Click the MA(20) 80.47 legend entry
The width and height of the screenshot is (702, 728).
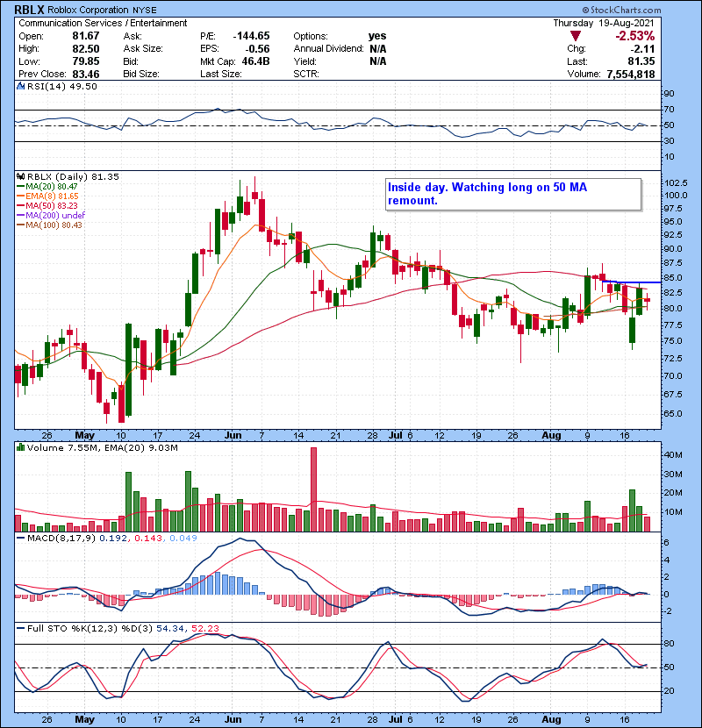[52, 186]
